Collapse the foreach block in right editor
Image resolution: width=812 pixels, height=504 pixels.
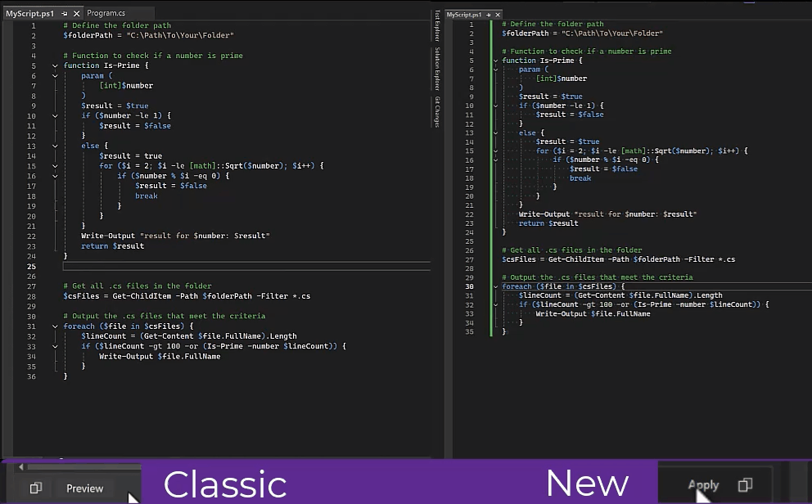(x=494, y=287)
